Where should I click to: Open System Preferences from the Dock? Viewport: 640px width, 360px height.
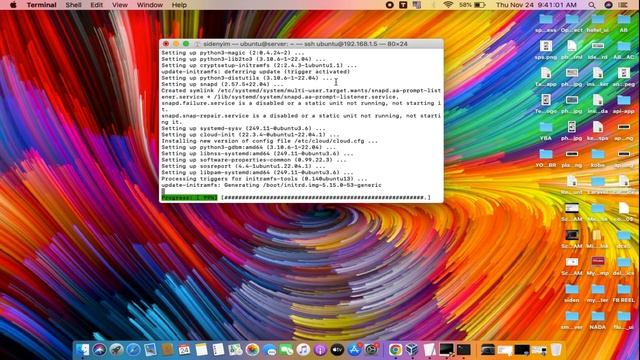click(371, 350)
